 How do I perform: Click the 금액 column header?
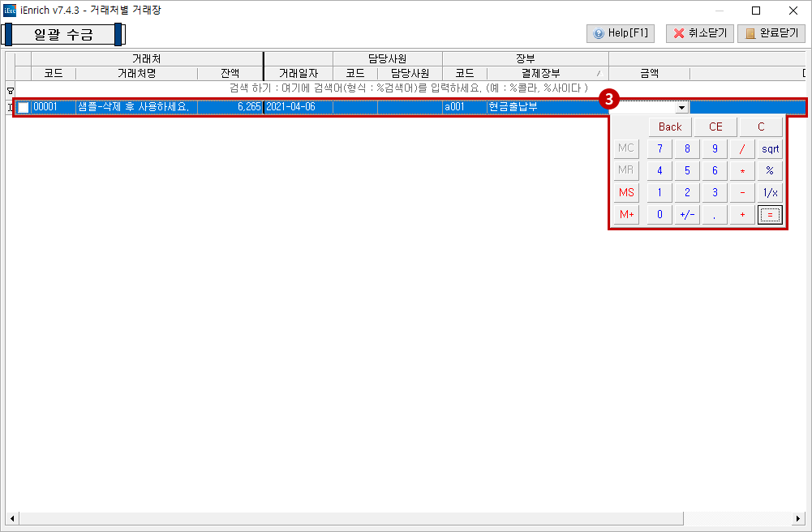tap(650, 74)
